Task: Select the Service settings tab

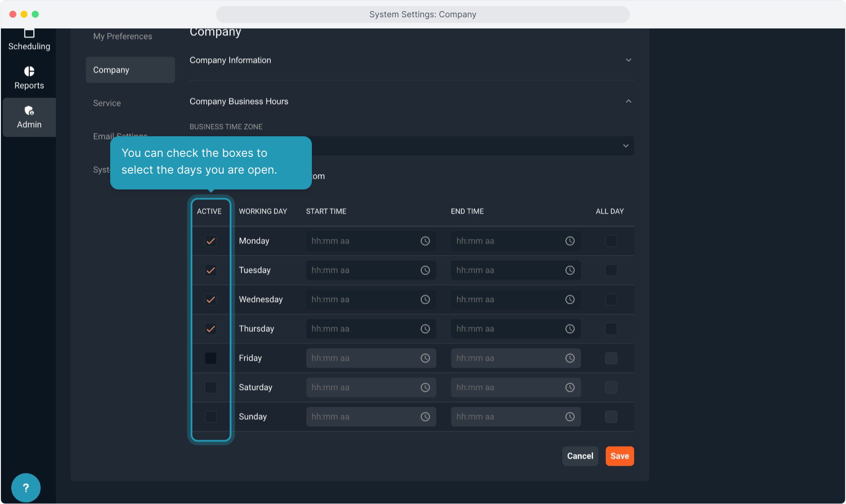Action: tap(107, 103)
